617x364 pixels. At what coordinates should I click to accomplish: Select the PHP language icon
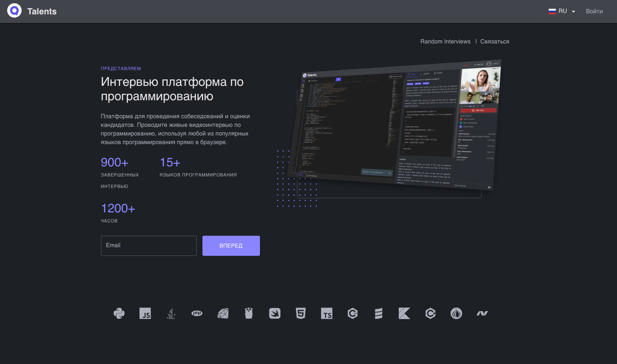tap(197, 313)
